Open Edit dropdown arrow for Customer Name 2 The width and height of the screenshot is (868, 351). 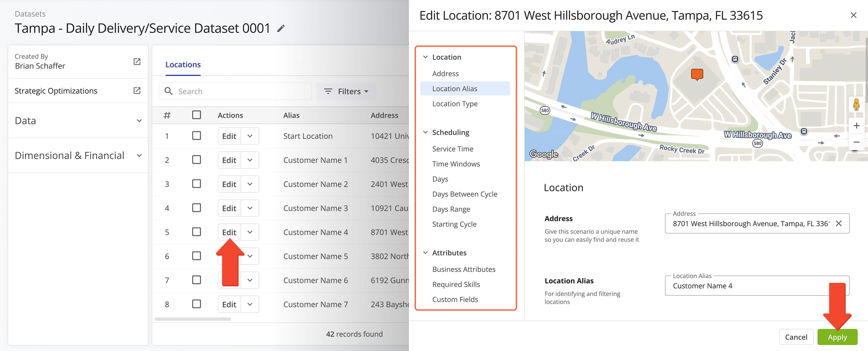250,184
